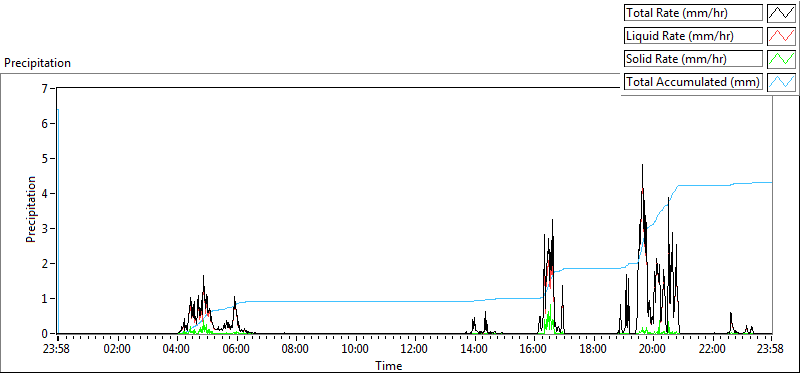Click the 23:58 end time axis label

pos(771,350)
